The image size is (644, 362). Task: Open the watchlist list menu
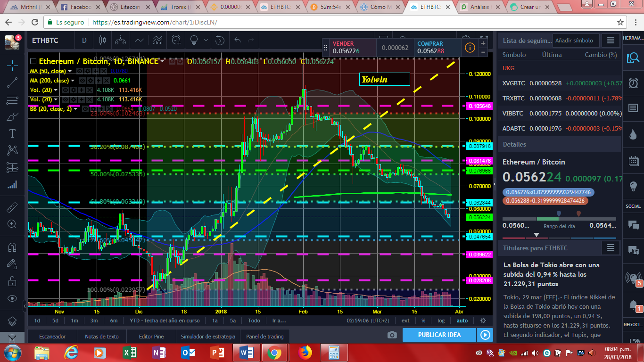(611, 41)
